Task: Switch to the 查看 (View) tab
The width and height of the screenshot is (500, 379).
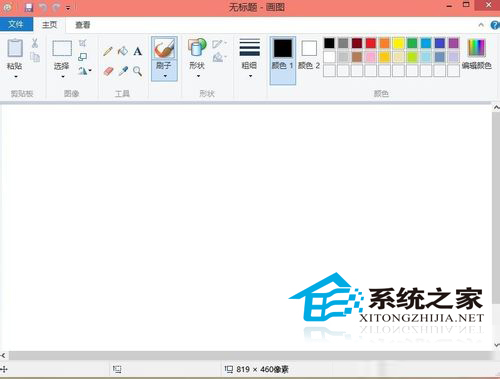Action: (x=83, y=25)
